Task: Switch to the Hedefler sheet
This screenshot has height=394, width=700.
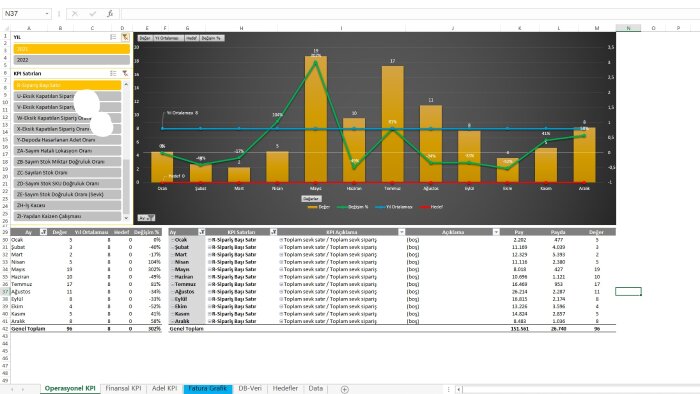Action: (x=285, y=389)
